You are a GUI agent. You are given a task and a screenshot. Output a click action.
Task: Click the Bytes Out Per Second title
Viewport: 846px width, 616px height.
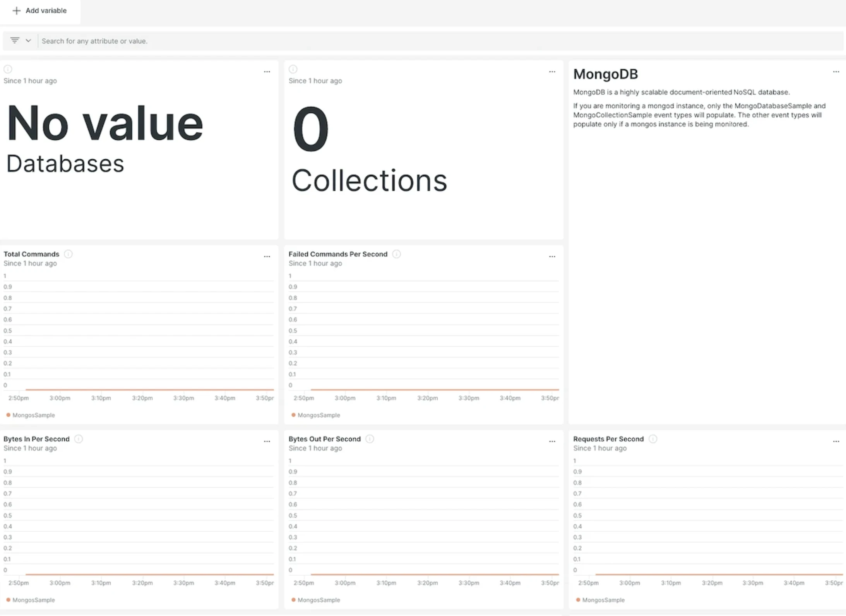(325, 439)
